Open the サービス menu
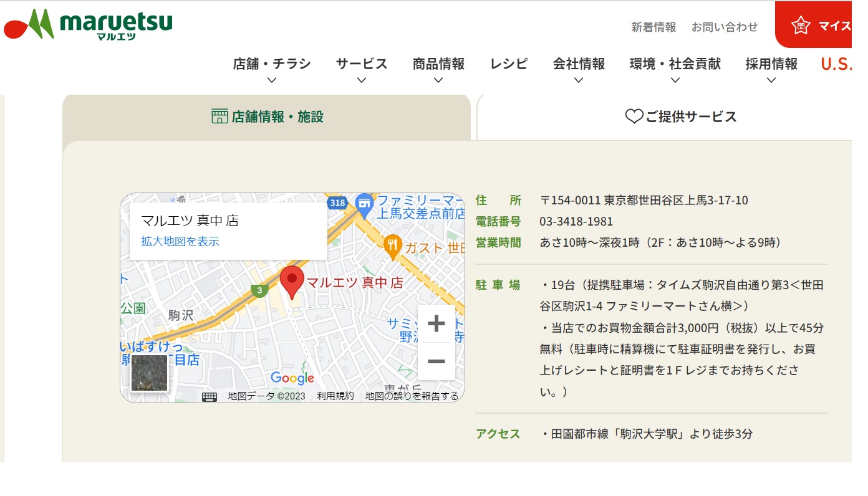Screen dimensions: 868x496 point(362,64)
